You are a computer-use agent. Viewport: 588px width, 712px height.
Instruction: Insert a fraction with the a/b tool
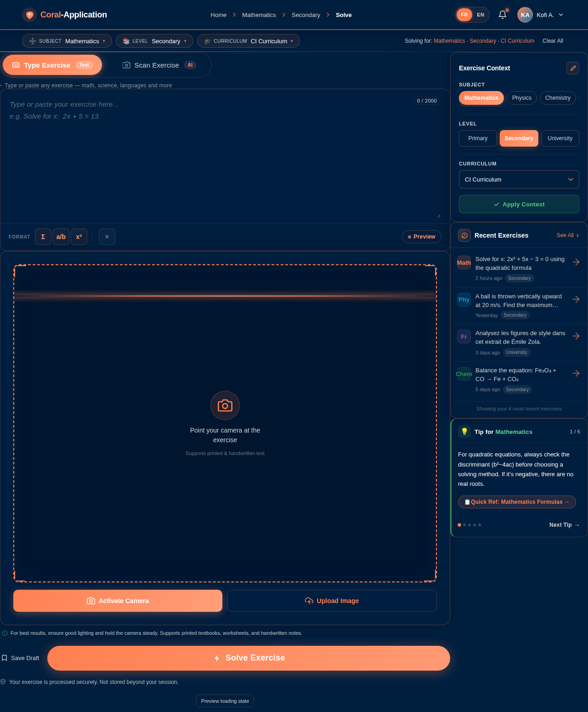point(61,237)
